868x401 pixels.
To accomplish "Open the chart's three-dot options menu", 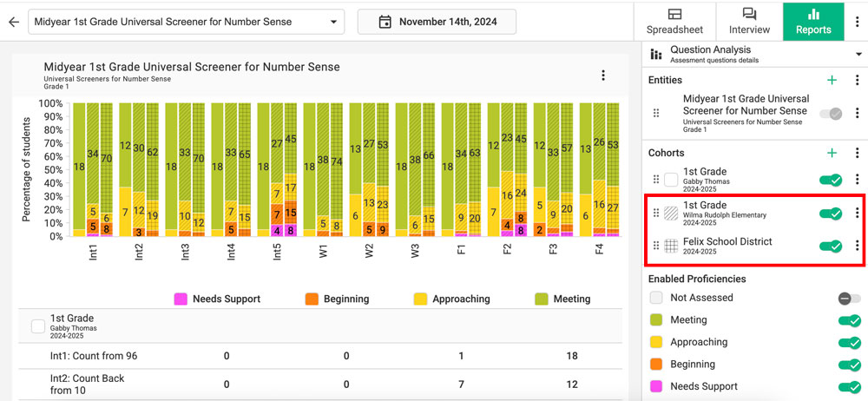I will 603,76.
